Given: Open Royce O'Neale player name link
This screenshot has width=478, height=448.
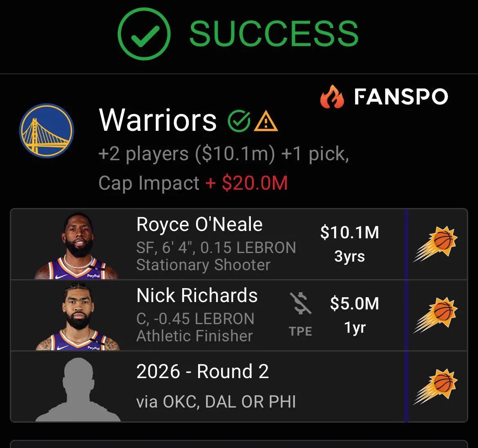Looking at the screenshot, I should click(199, 224).
